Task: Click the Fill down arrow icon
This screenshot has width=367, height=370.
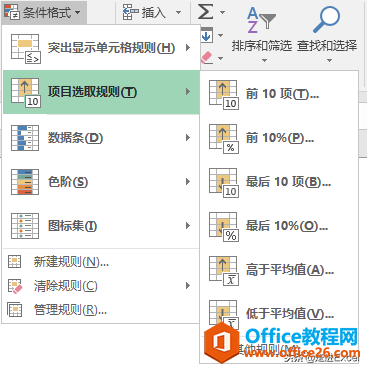Action: click(x=207, y=35)
